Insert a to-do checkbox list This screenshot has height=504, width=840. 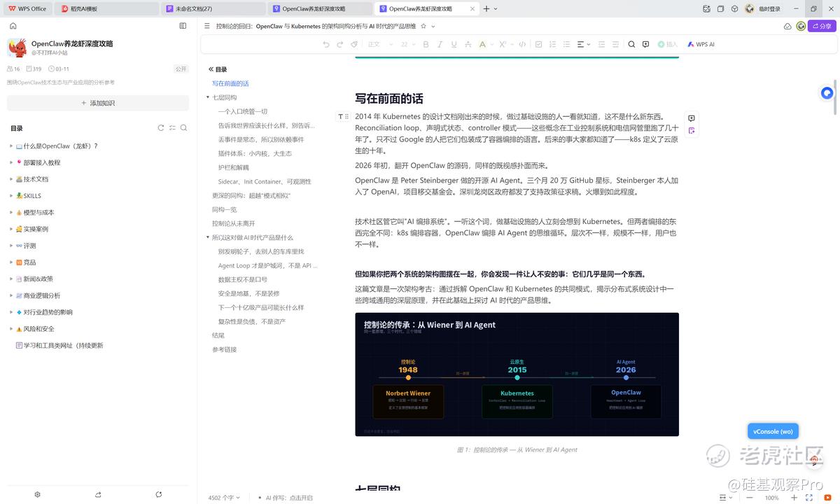click(538, 44)
